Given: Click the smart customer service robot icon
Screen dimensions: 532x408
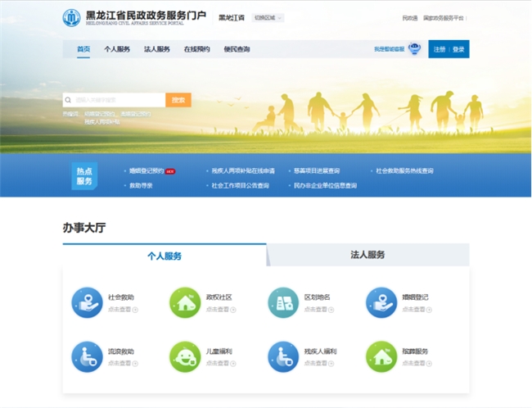Looking at the screenshot, I should pos(414,49).
